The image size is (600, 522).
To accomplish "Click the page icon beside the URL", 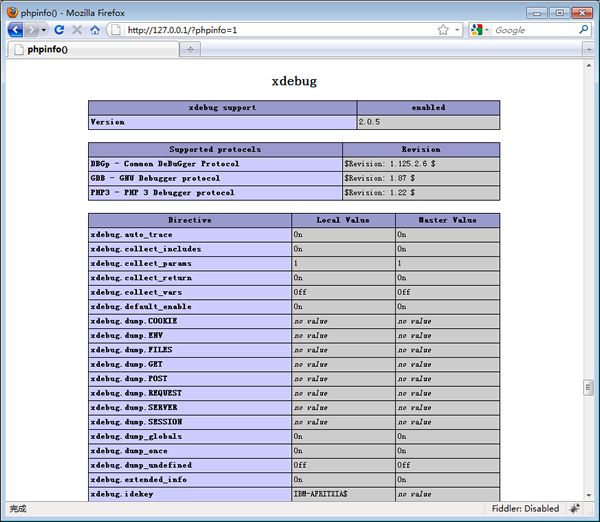I will point(116,30).
